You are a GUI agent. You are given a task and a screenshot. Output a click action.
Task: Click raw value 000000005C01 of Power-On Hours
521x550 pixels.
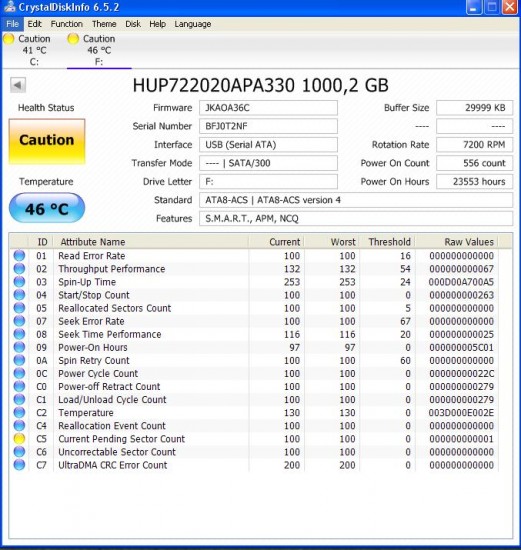[x=461, y=347]
